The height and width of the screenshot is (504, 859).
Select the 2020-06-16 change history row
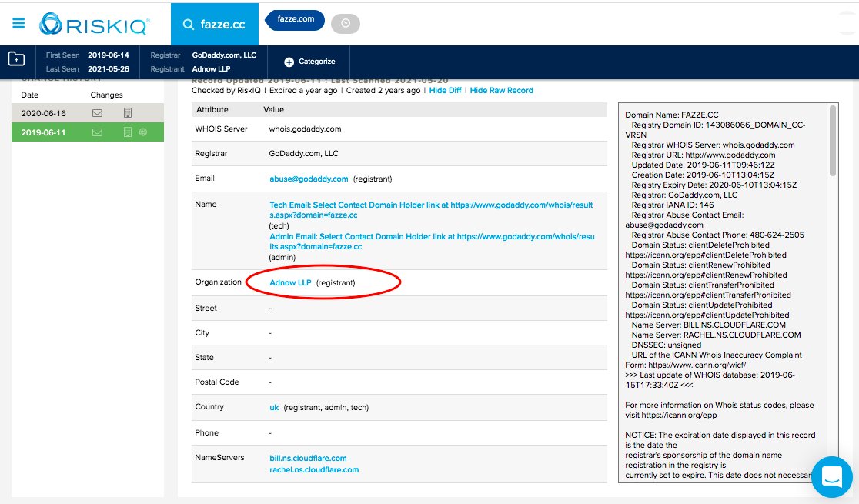point(88,113)
